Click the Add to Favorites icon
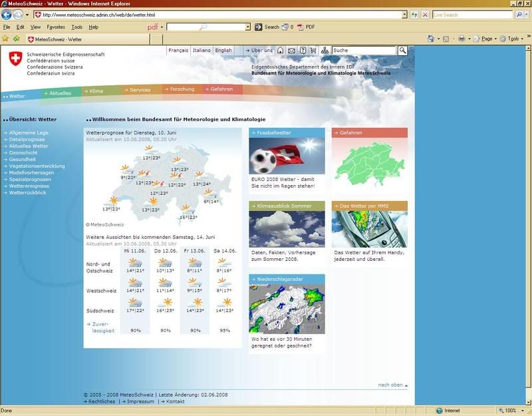 [16, 39]
